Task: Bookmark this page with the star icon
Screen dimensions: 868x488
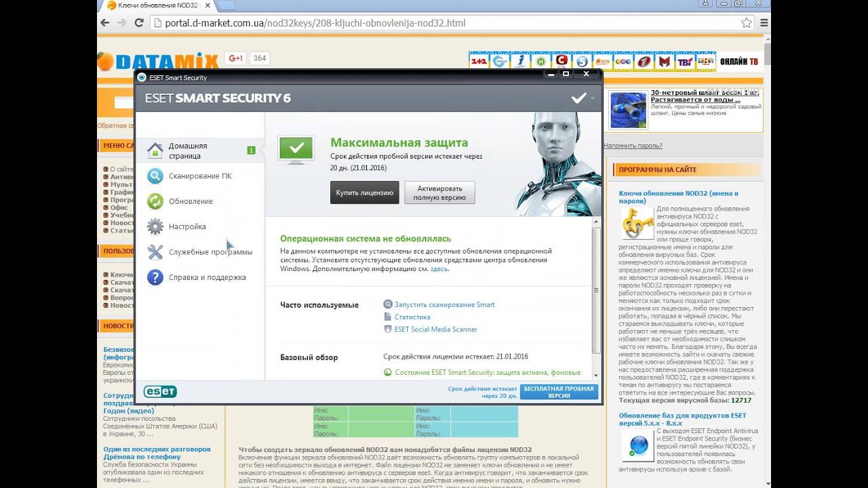Action: [747, 22]
